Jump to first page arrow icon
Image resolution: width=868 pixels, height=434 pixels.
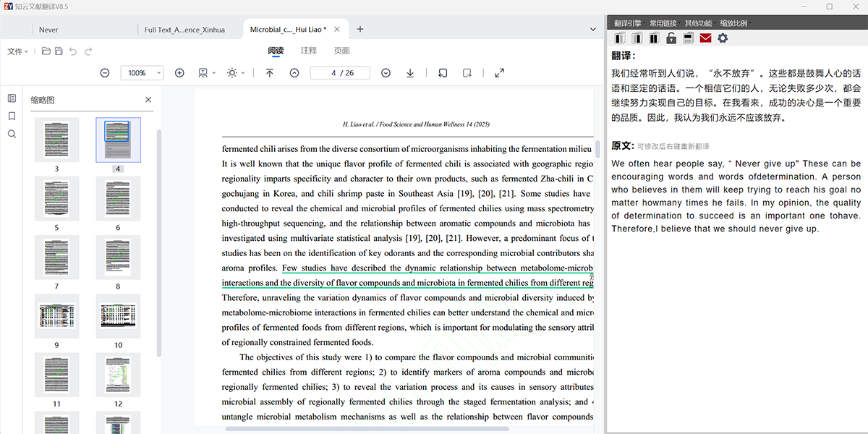coord(270,73)
